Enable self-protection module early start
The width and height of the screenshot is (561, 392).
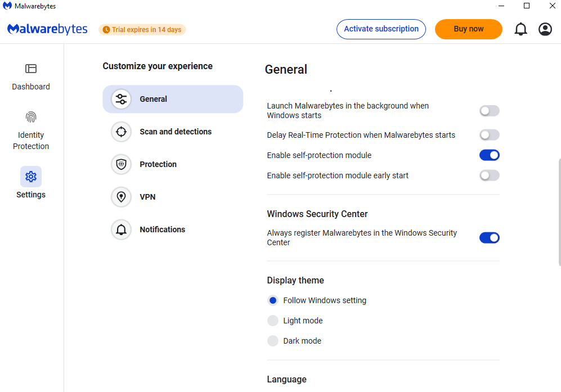pyautogui.click(x=489, y=175)
